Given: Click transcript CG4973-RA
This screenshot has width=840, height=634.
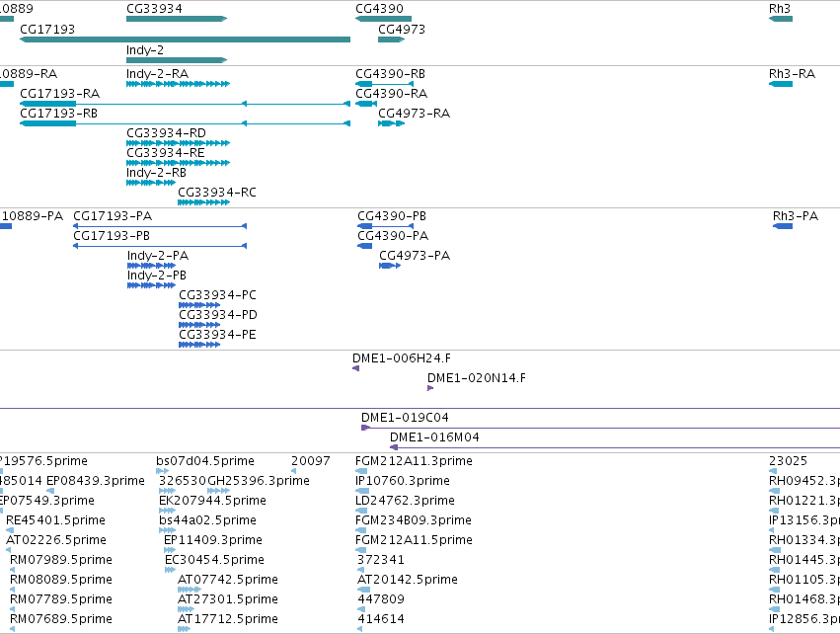Looking at the screenshot, I should 391,123.
